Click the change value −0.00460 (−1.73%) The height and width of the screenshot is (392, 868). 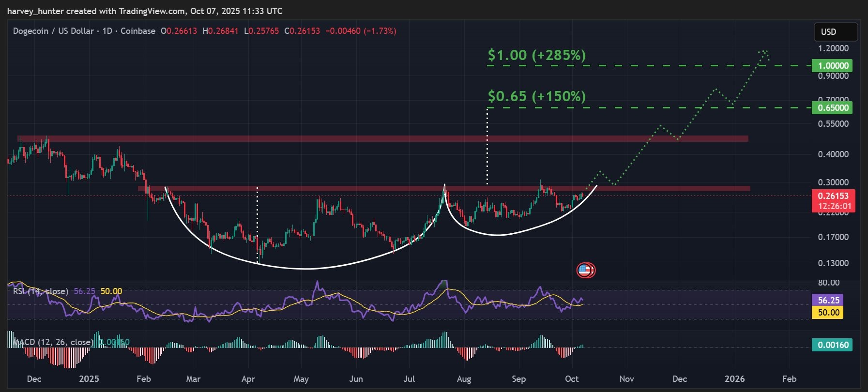(361, 31)
